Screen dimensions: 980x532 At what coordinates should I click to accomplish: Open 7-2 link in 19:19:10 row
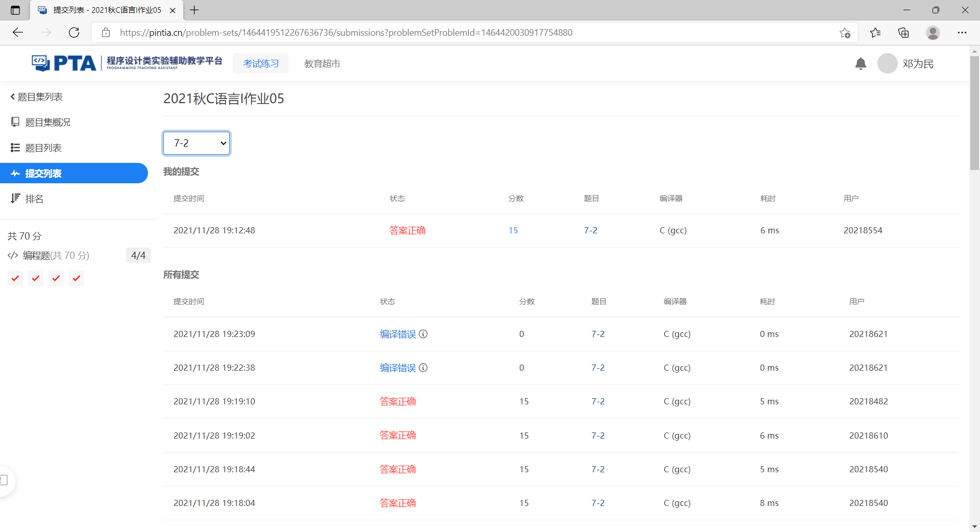tap(598, 401)
